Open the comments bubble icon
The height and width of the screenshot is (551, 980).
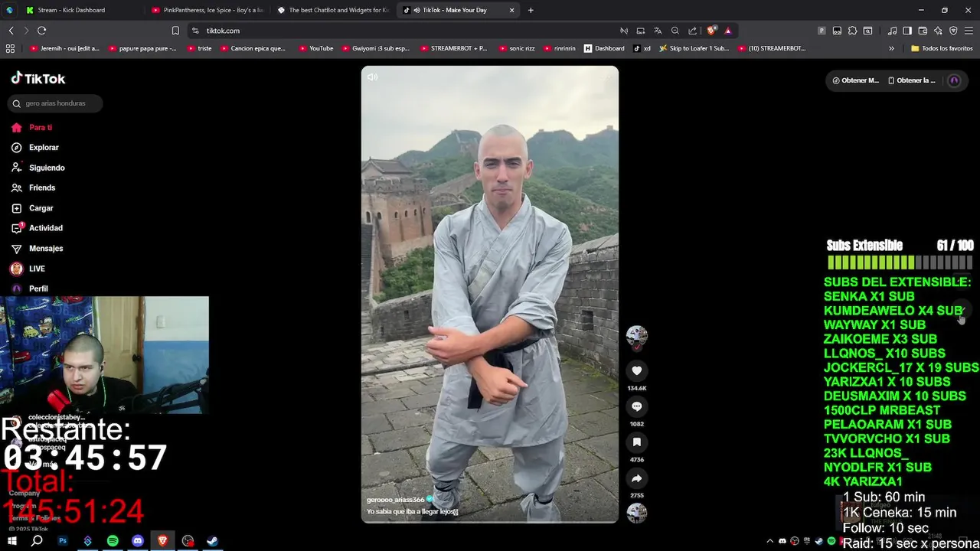tap(636, 406)
